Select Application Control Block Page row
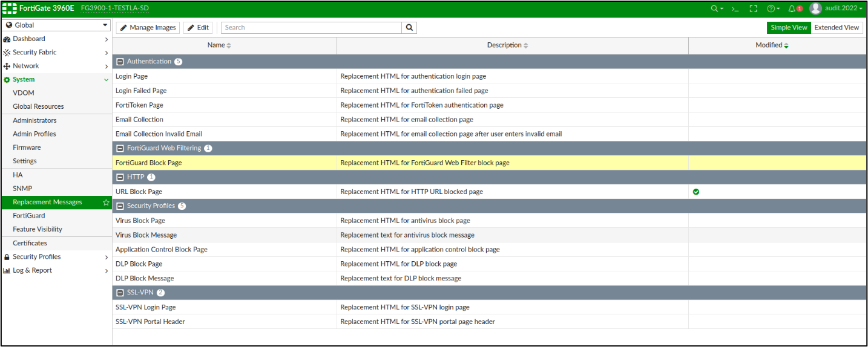This screenshot has height=347, width=868. (x=490, y=250)
